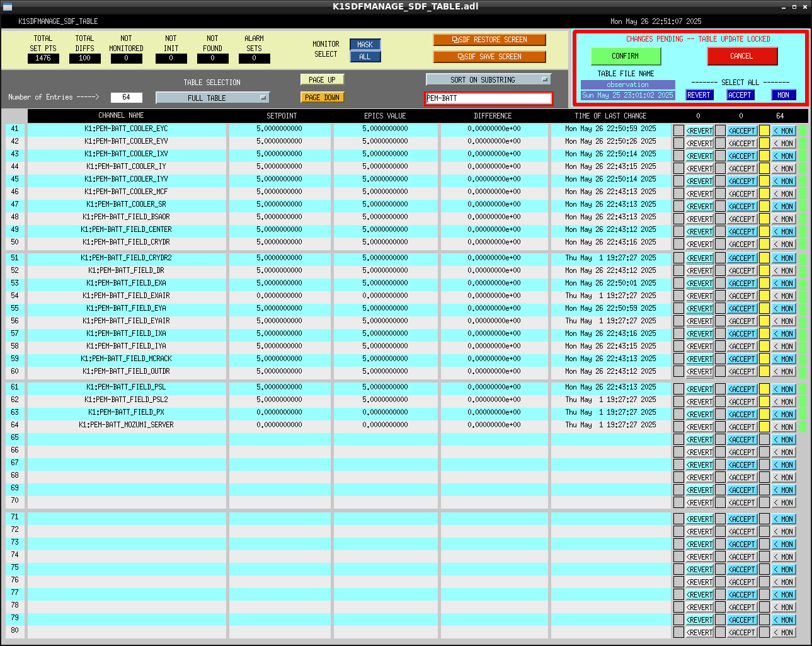The width and height of the screenshot is (812, 646).
Task: Open the window menu icon in title bar
Action: pyautogui.click(x=8, y=7)
